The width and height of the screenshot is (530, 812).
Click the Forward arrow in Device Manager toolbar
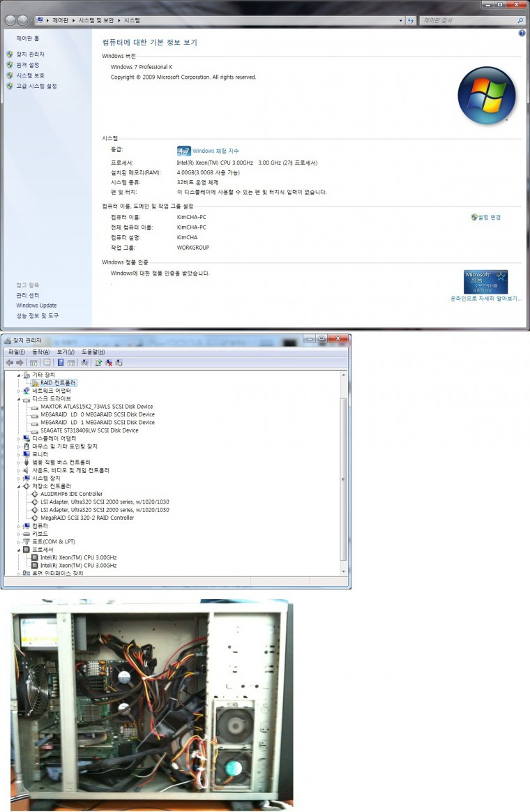click(20, 363)
